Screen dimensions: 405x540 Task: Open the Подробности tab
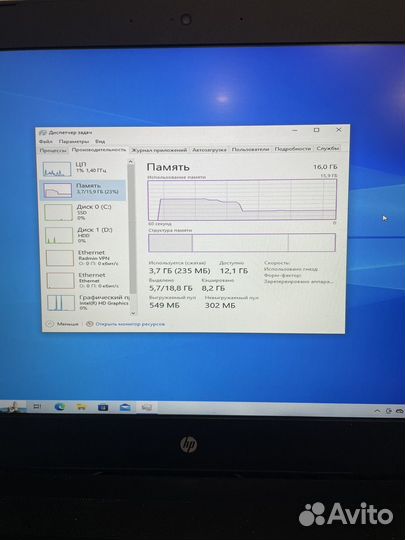tap(292, 149)
